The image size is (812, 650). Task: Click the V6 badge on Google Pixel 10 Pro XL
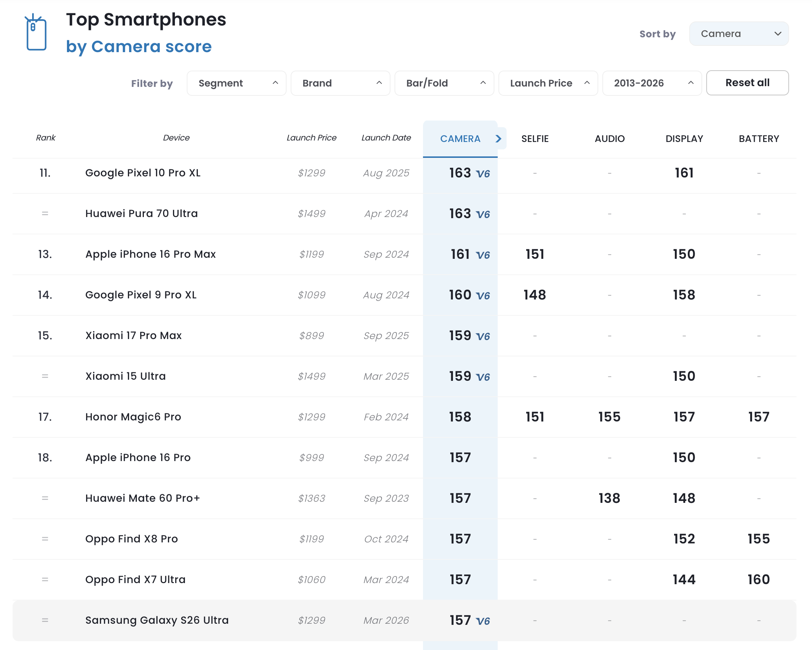pyautogui.click(x=483, y=174)
